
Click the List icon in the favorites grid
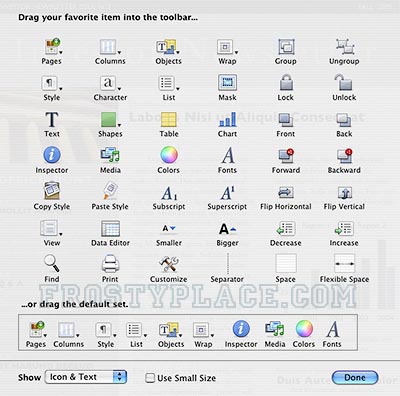pyautogui.click(x=168, y=83)
